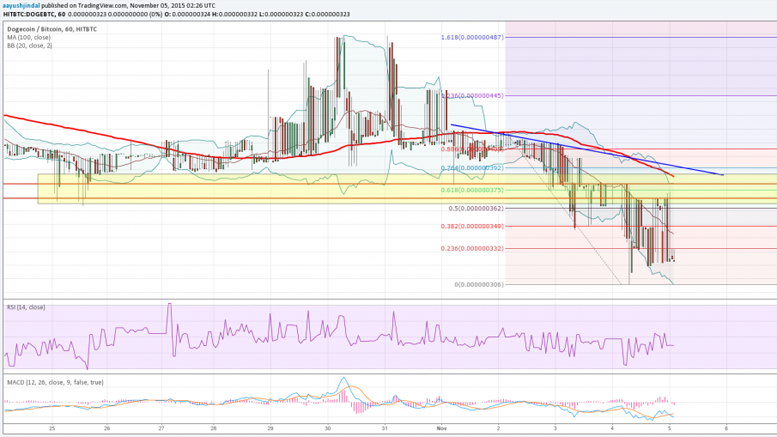Select the yellow support zone rectangle

[x=407, y=188]
